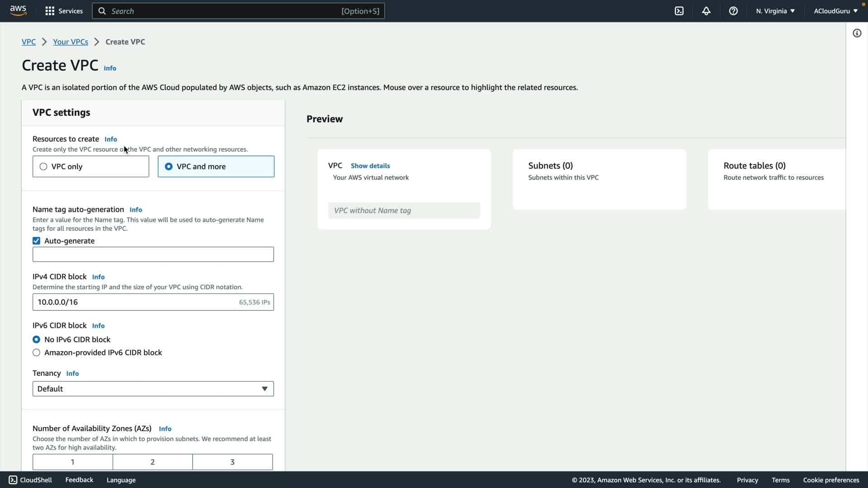The height and width of the screenshot is (488, 868).
Task: Open the Language footer option
Action: click(121, 480)
